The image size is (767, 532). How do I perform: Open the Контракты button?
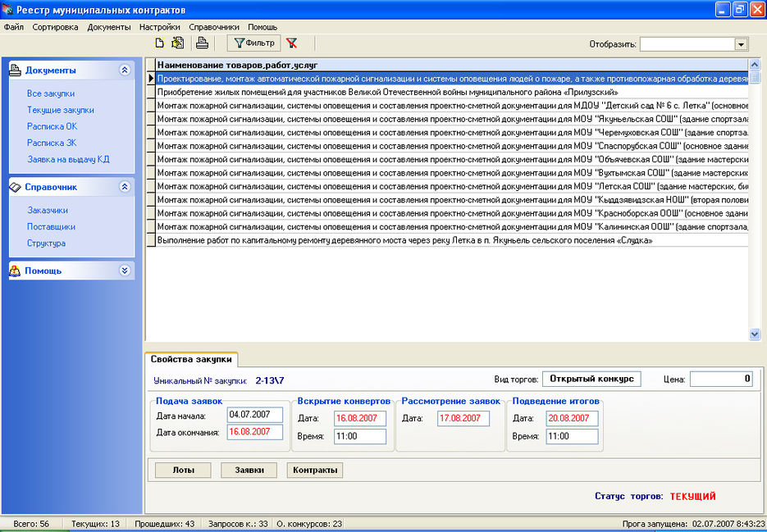tap(315, 470)
